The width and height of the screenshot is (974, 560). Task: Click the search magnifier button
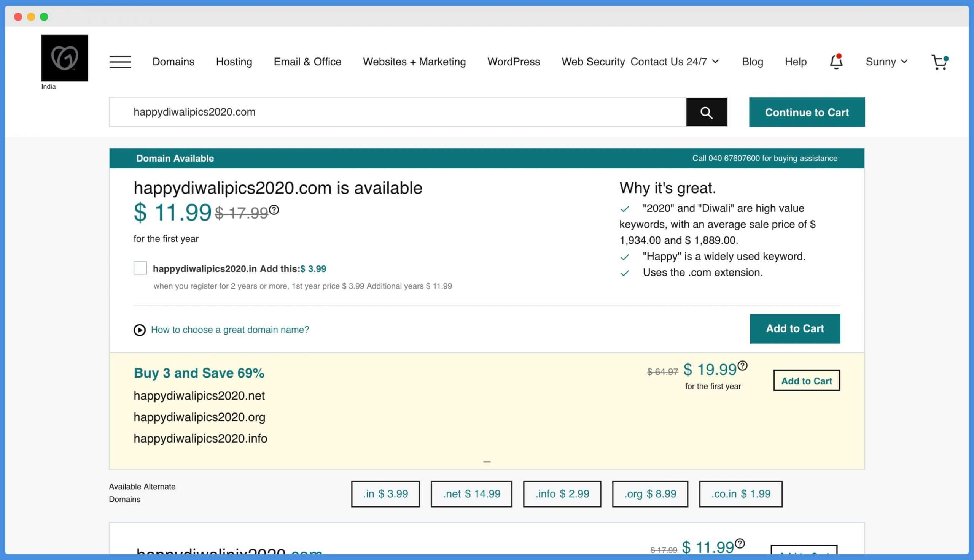coord(706,112)
